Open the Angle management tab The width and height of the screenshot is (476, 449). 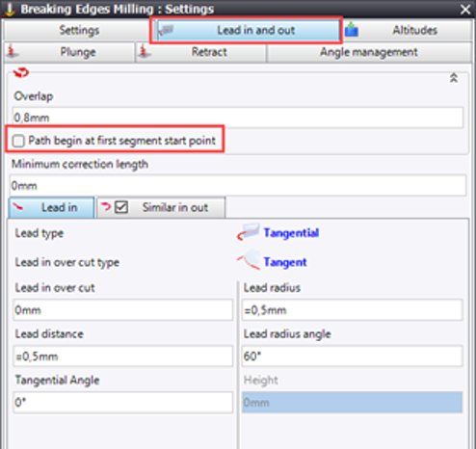[369, 52]
